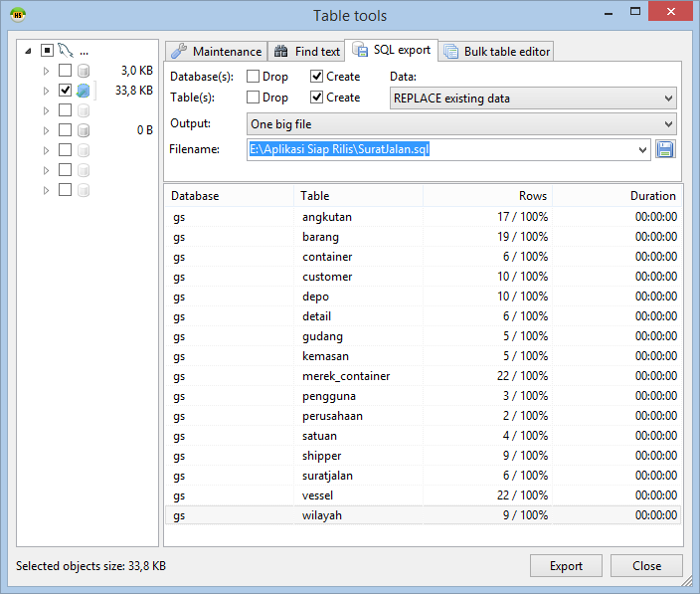Select the vessel table row
Screen dimensions: 700x594
pyautogui.click(x=424, y=495)
